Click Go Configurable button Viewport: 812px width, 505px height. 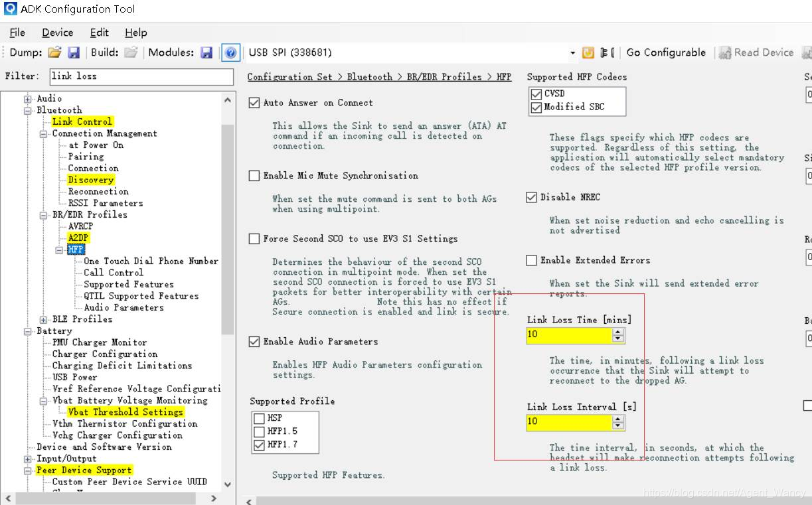coord(666,52)
